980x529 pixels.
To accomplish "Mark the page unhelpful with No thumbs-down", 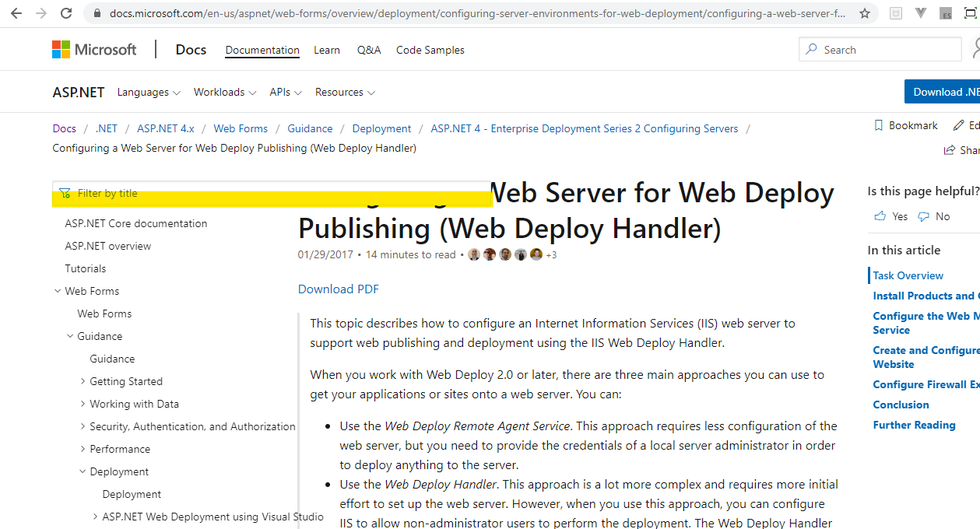I will pos(933,215).
